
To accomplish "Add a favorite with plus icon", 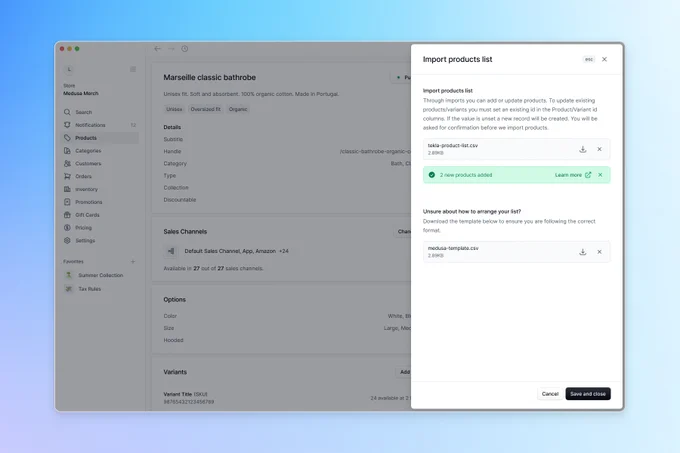I will click(x=133, y=261).
